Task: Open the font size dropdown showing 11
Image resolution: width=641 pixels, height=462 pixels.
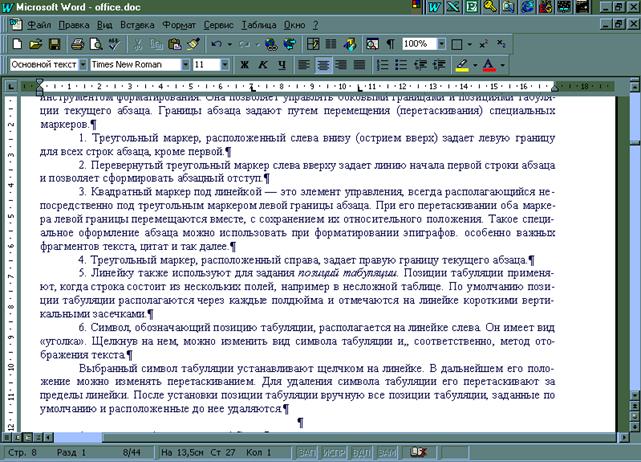Action: point(224,65)
